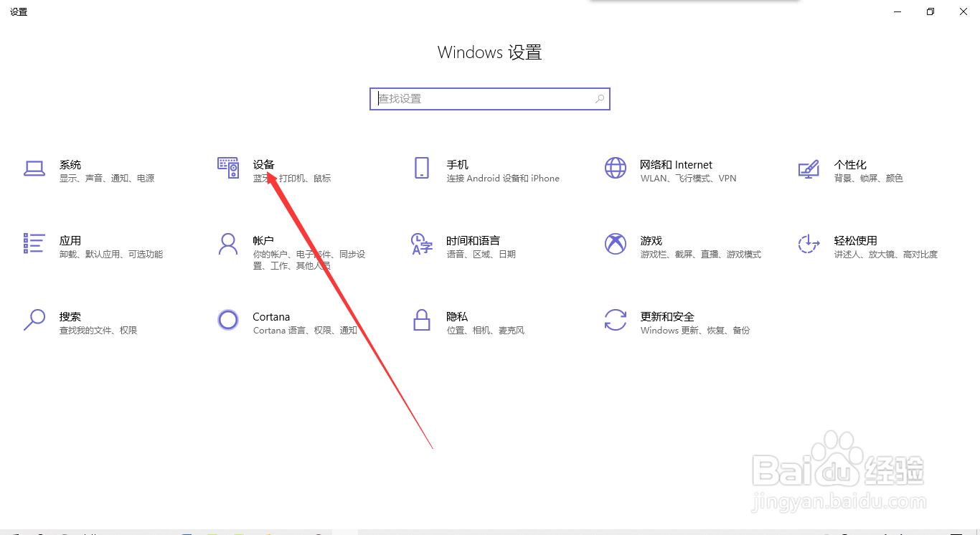This screenshot has width=980, height=535.
Task: Click the 背景、锁屏、颜色 description
Action: (x=869, y=179)
